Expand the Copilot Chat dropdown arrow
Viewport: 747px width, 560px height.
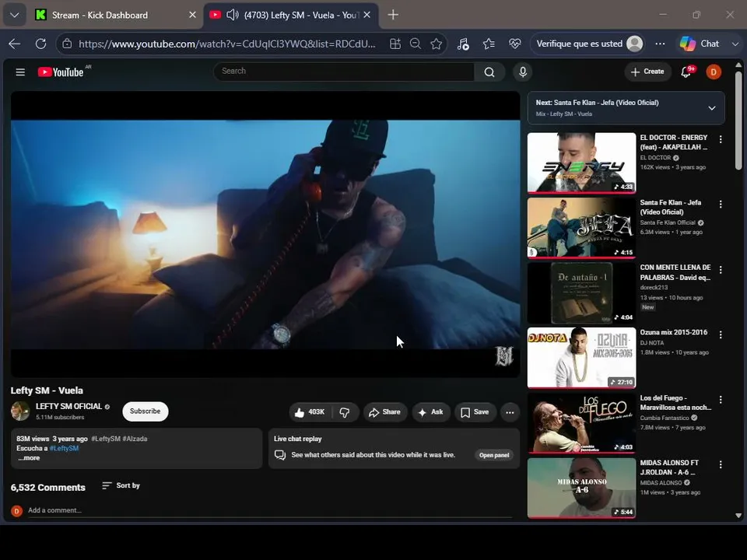click(x=735, y=44)
